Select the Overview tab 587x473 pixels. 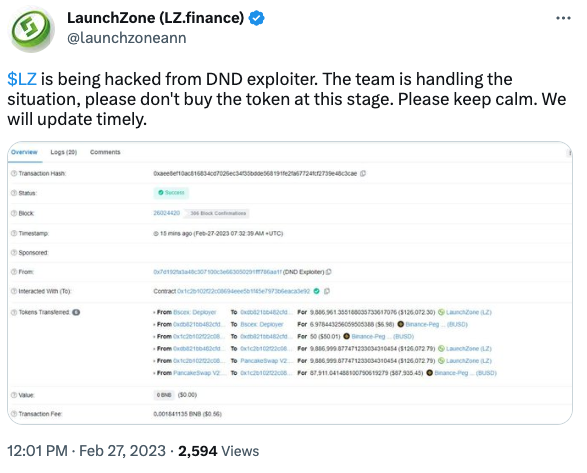24,152
